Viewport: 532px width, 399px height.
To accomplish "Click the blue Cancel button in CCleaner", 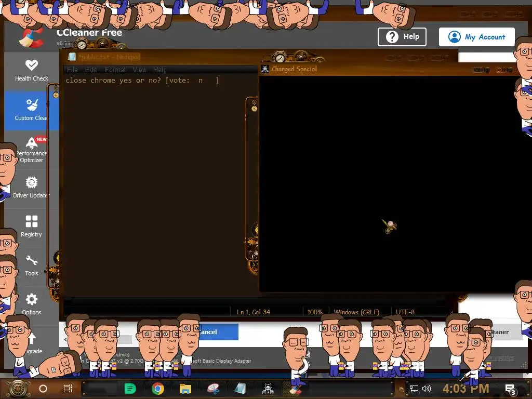I will pos(219,332).
